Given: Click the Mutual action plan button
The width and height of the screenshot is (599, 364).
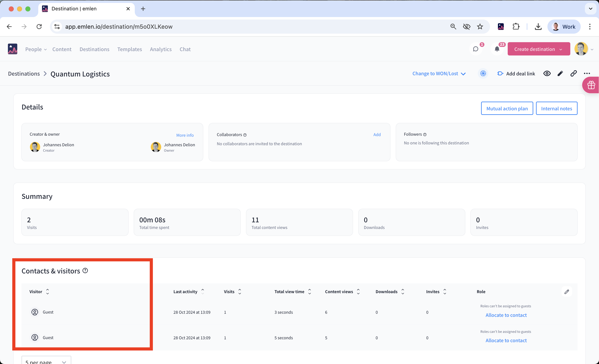Looking at the screenshot, I should (x=507, y=108).
